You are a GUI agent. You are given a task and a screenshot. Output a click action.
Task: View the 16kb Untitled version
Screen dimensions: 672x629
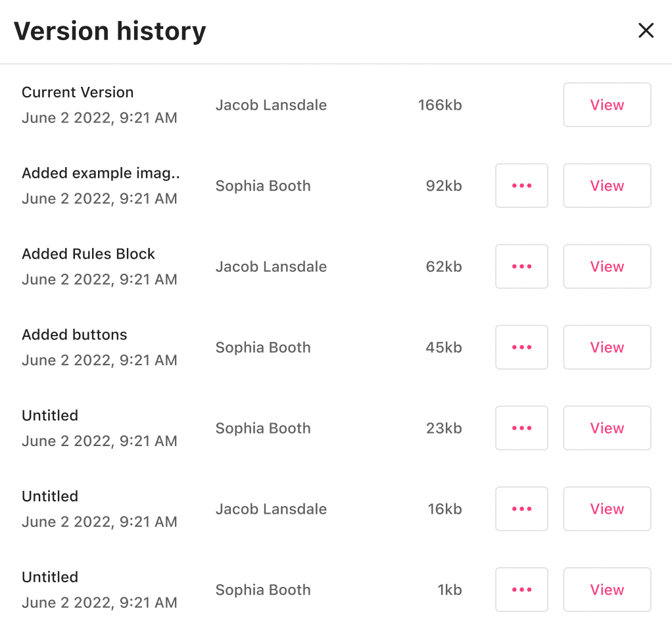pyautogui.click(x=607, y=509)
